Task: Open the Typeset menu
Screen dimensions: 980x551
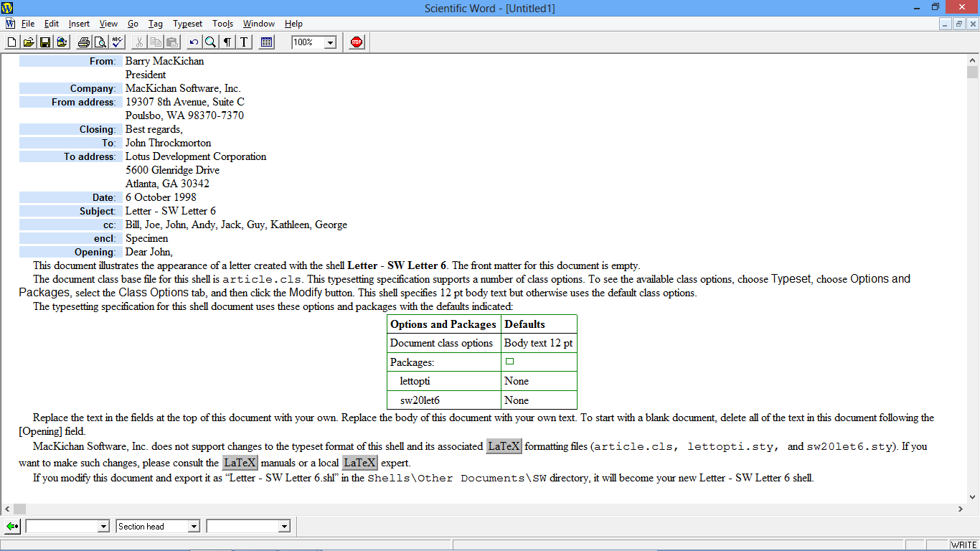Action: pyautogui.click(x=188, y=24)
